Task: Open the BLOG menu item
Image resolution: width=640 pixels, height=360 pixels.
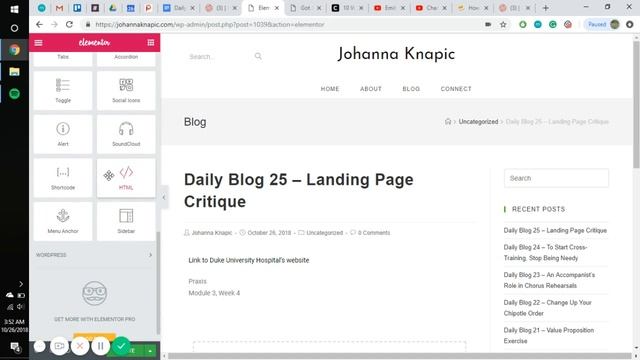Action: coord(411,89)
